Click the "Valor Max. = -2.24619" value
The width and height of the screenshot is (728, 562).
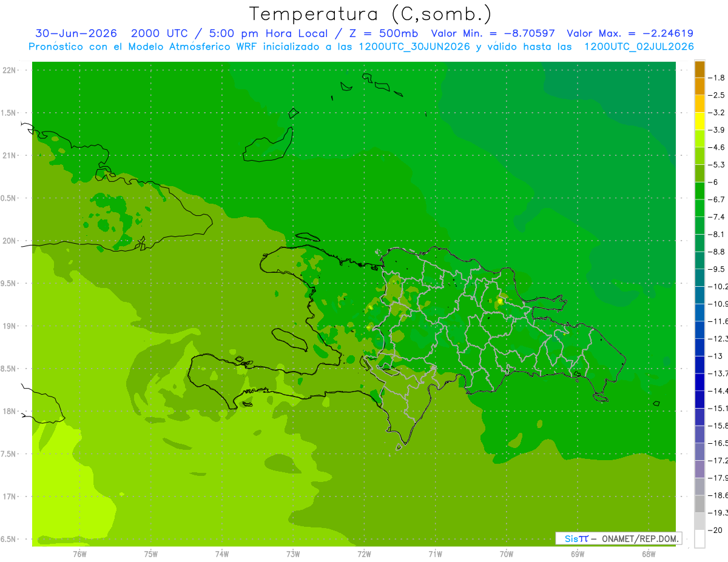pos(630,33)
